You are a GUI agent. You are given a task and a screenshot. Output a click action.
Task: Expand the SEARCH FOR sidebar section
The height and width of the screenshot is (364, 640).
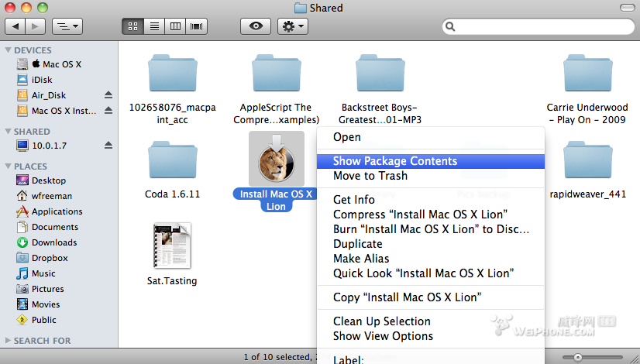[8, 340]
